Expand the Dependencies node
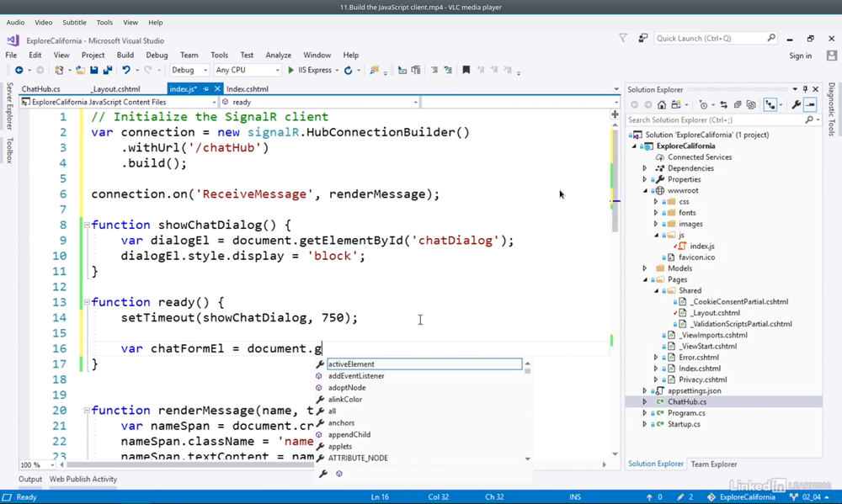The height and width of the screenshot is (504, 842). point(645,168)
